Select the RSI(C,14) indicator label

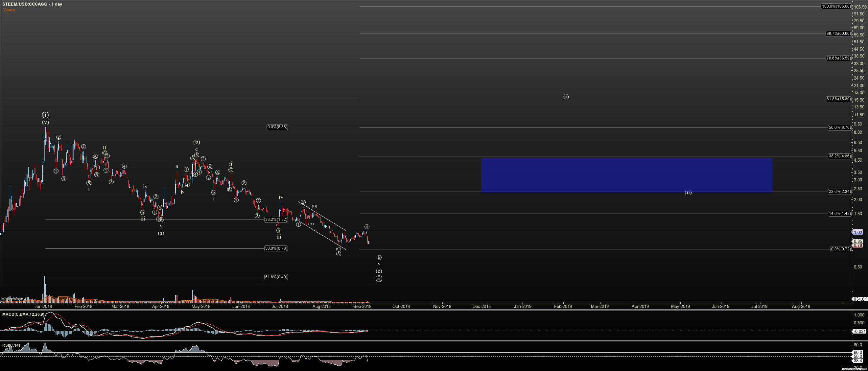pyautogui.click(x=11, y=345)
